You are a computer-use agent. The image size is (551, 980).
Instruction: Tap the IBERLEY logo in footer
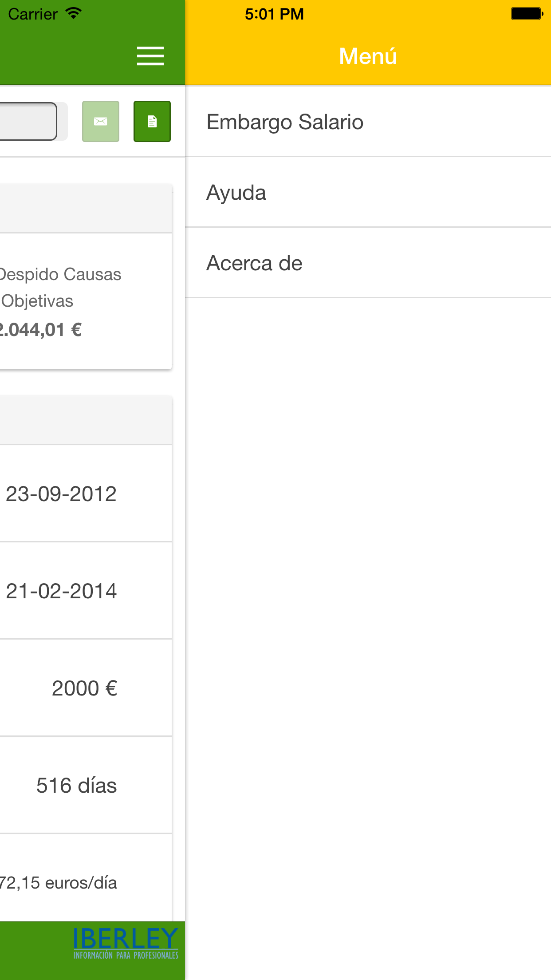tap(126, 943)
